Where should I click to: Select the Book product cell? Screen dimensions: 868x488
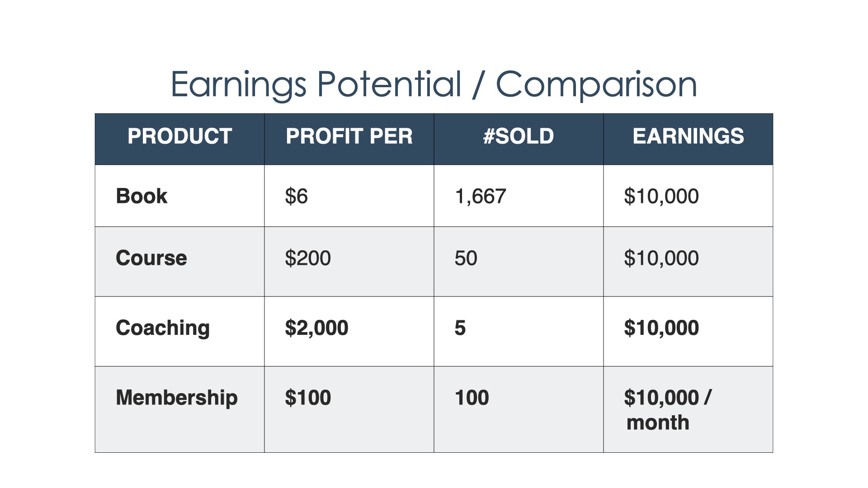[179, 196]
